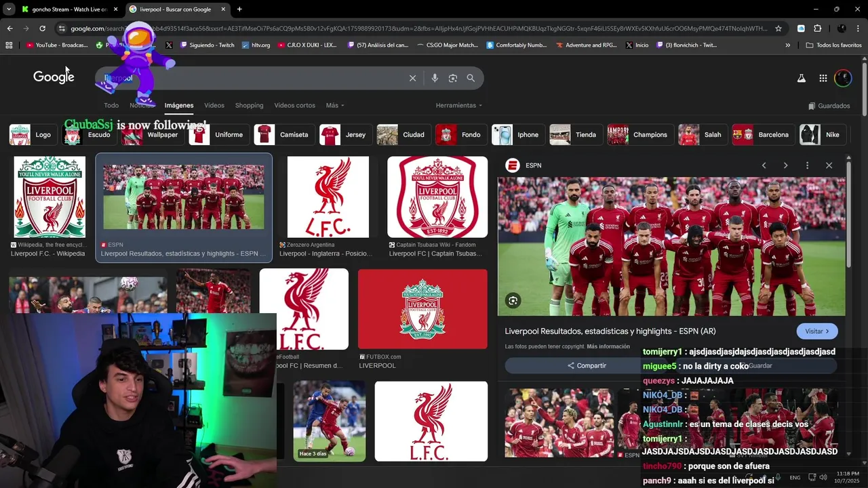Open the preview panel three-dot menu
868x488 pixels.
(x=807, y=165)
